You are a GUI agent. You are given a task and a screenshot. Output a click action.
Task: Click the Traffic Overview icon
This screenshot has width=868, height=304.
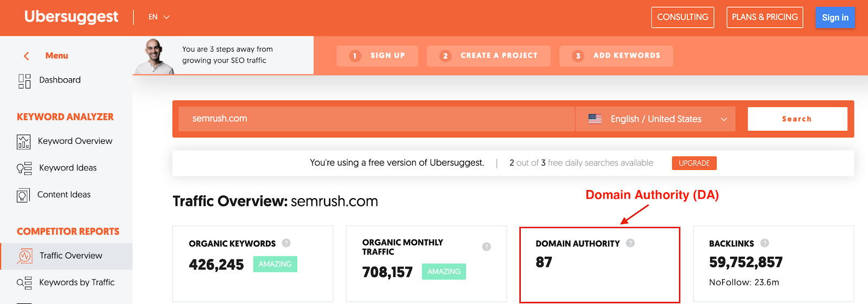(24, 256)
